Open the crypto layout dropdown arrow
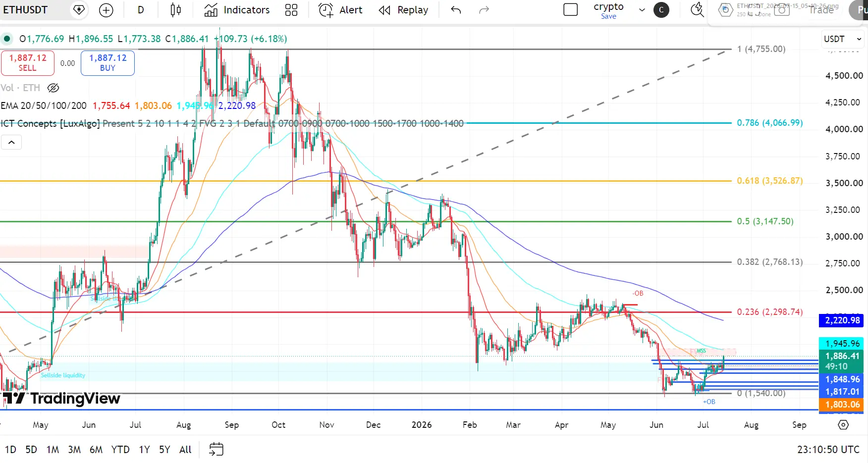Screen dimensions: 868x463 (x=642, y=10)
